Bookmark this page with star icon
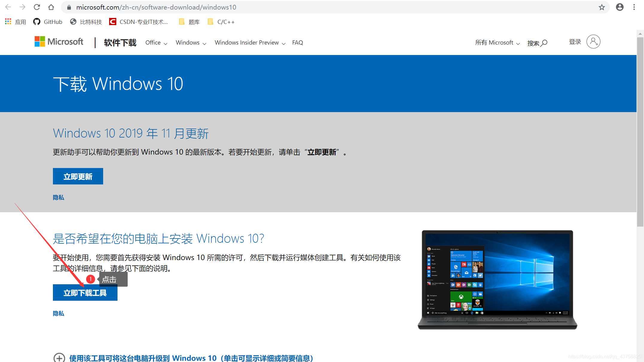Viewport: 644px width, 362px height. point(602,7)
